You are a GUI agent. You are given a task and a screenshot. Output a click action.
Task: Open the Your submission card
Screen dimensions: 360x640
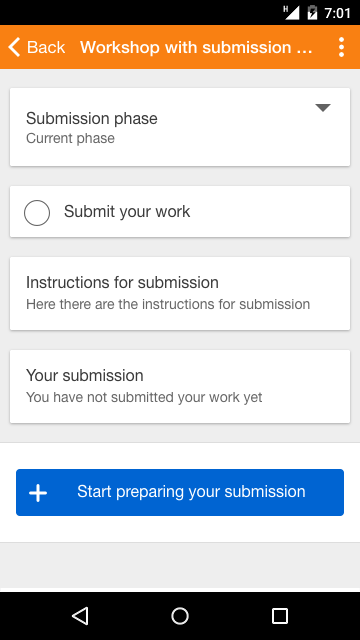[x=180, y=387]
